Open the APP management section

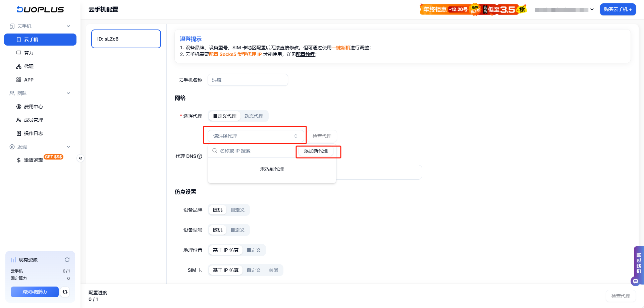[x=29, y=79]
